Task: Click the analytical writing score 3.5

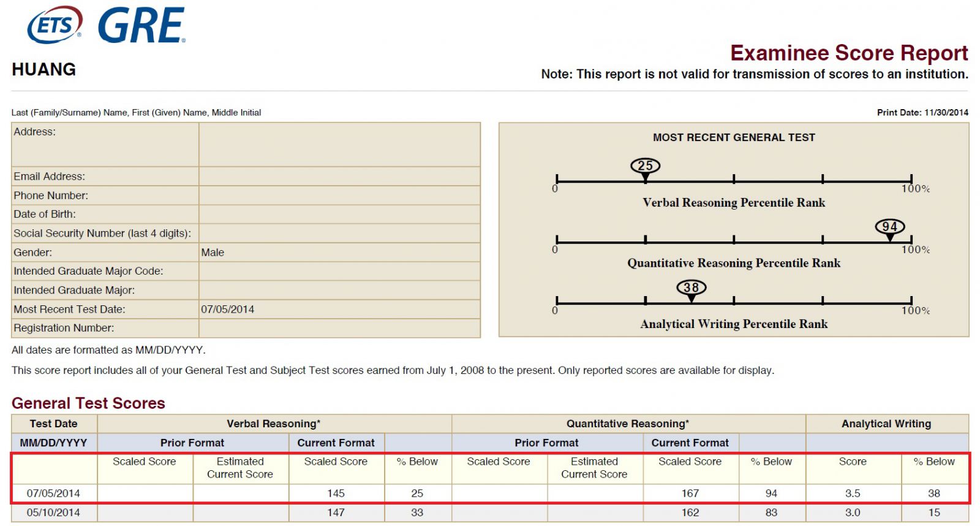Action: tap(853, 494)
